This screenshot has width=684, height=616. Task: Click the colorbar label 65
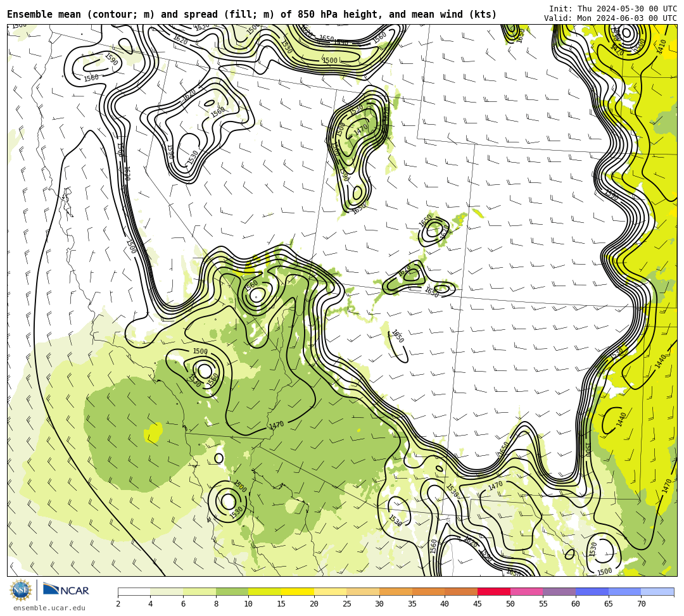tap(609, 604)
